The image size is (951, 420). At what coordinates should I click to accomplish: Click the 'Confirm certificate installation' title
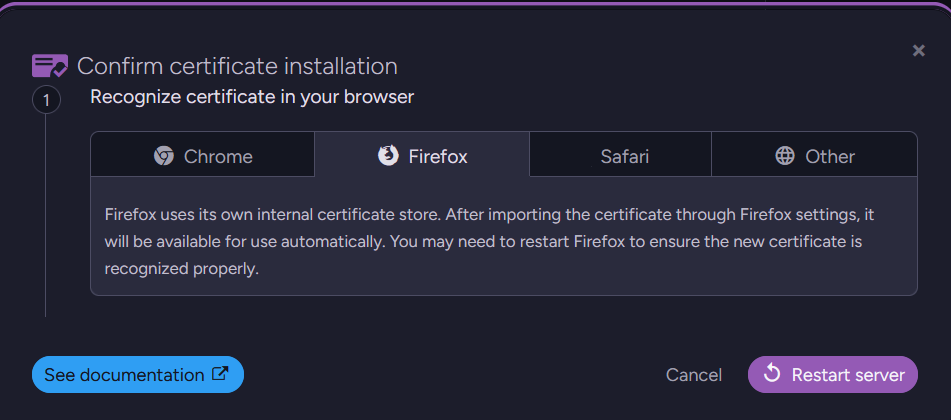click(x=237, y=66)
